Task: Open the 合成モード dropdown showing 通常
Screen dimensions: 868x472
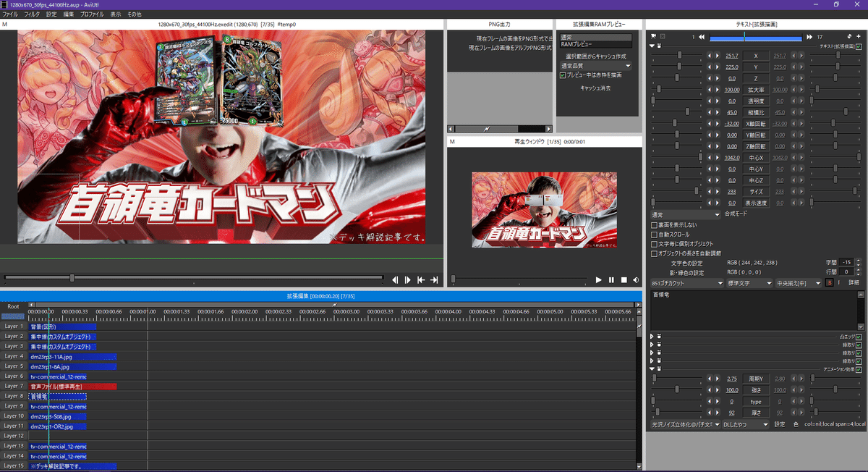Action: pos(684,214)
